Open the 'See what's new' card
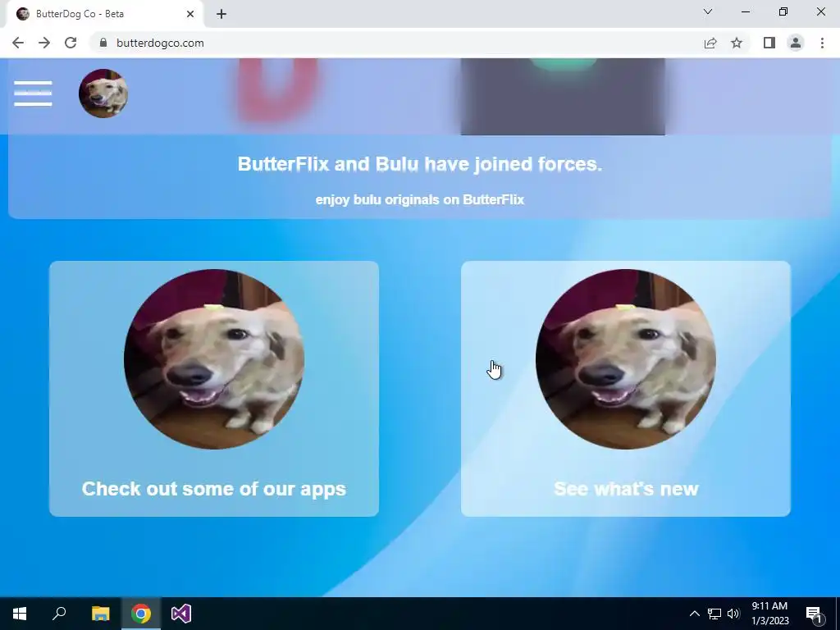 point(626,388)
